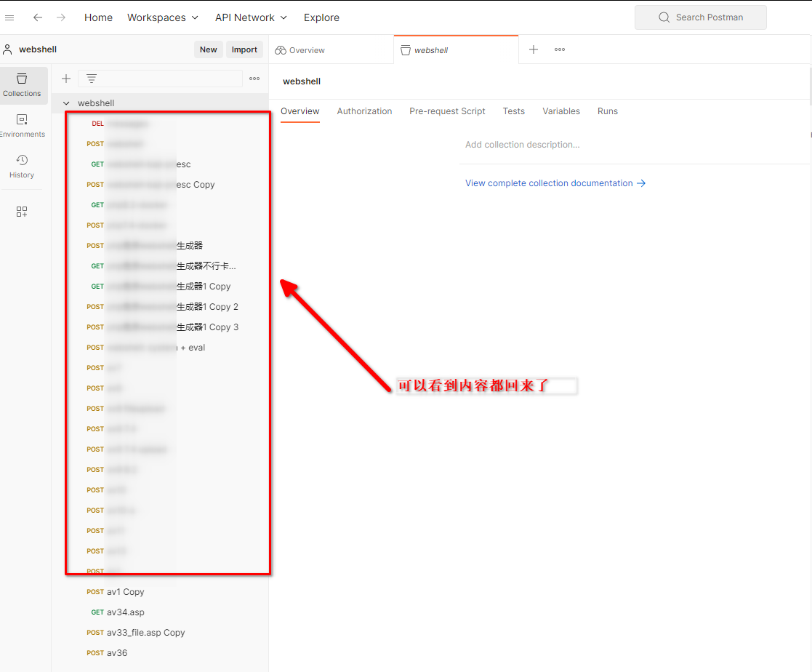Open the hamburger menu icon
Viewport: 812px width, 672px height.
click(9, 17)
